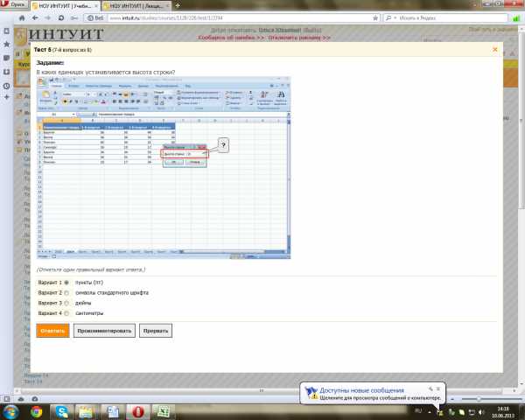Open file explorer folder in taskbar
The image size is (525, 420).
coord(86,411)
